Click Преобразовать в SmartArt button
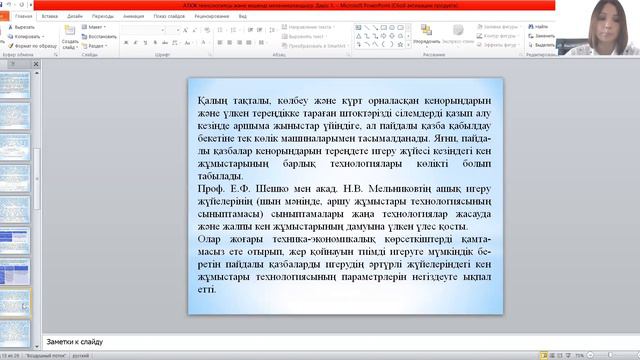The height and width of the screenshot is (360, 640). pos(315,46)
